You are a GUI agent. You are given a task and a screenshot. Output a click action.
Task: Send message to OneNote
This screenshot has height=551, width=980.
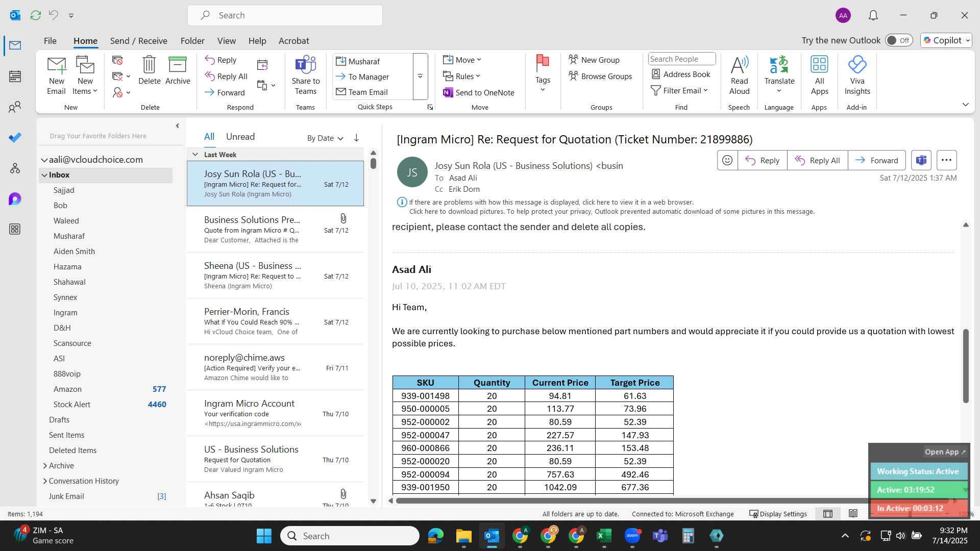(479, 92)
